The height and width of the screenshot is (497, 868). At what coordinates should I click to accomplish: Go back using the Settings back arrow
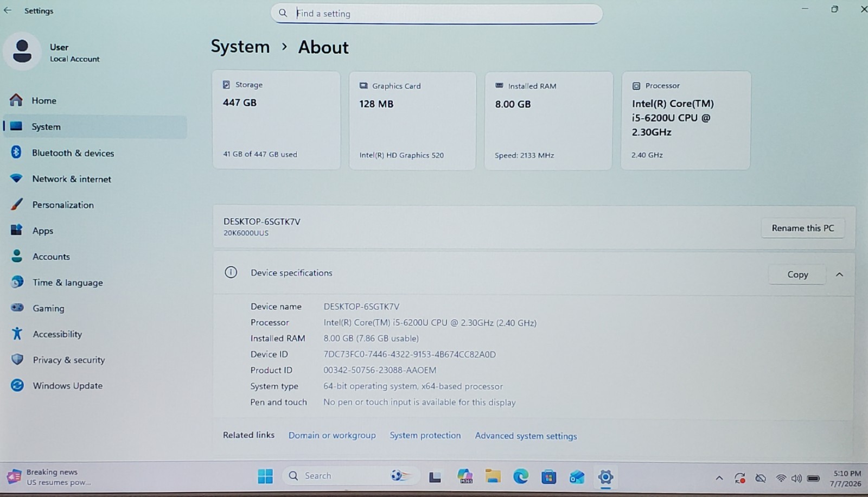pos(8,10)
